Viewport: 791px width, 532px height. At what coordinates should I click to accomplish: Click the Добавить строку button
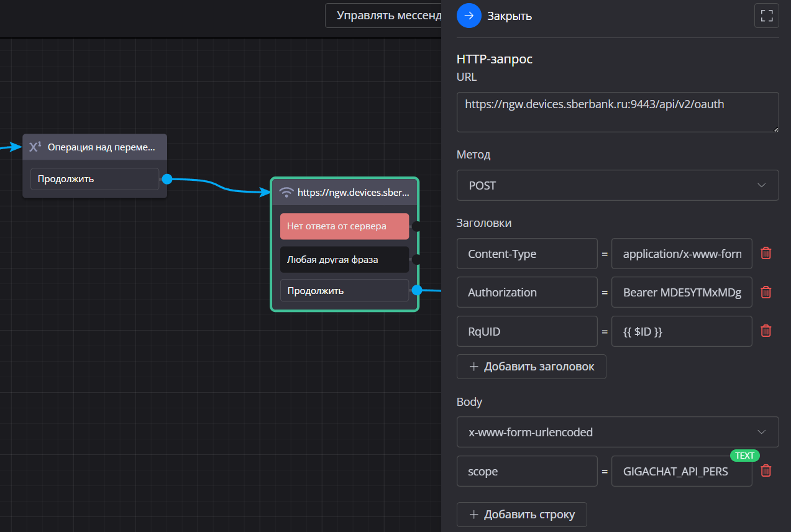click(521, 515)
